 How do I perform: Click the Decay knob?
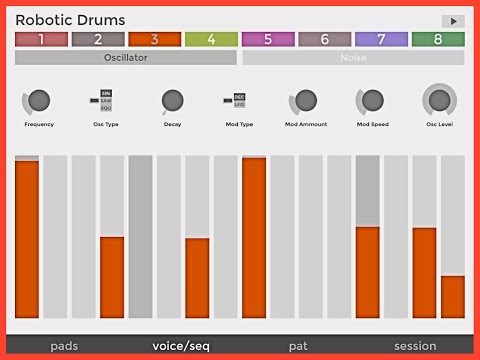click(x=172, y=100)
